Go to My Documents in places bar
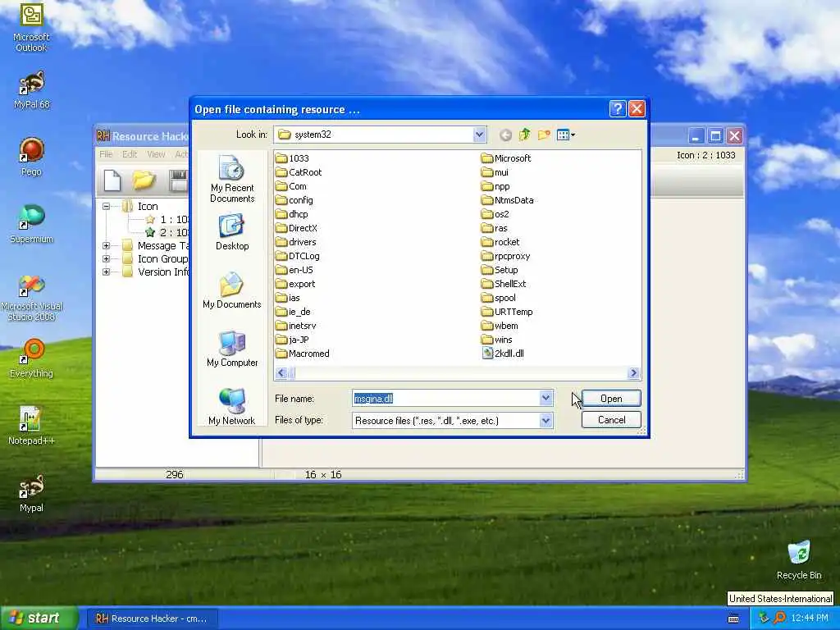Image resolution: width=840 pixels, height=630 pixels. 232,290
